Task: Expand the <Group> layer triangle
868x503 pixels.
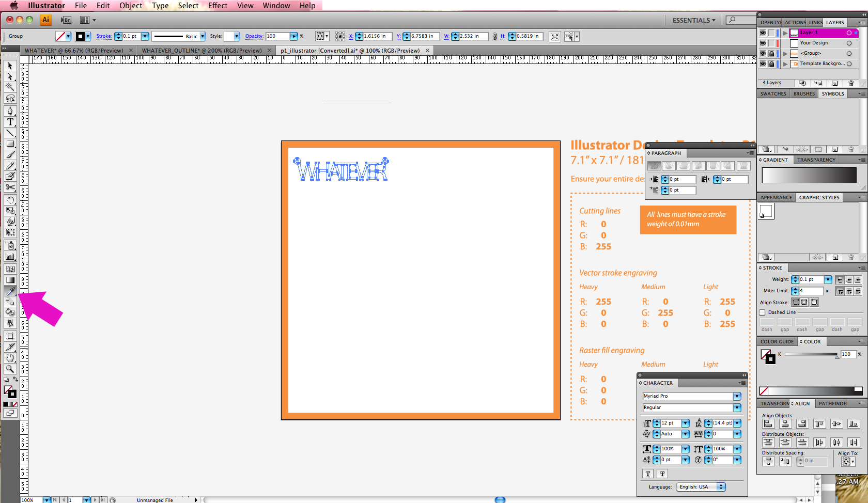Action: pyautogui.click(x=785, y=53)
